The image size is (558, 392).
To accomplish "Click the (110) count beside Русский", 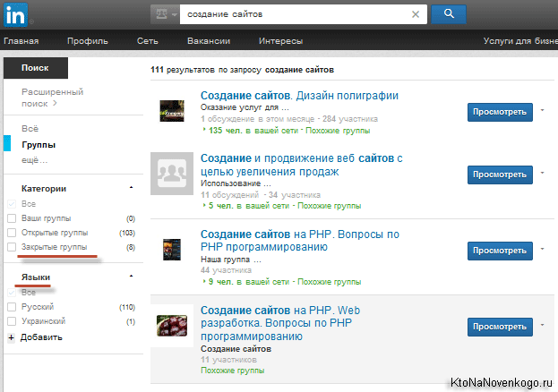I will (x=127, y=307).
